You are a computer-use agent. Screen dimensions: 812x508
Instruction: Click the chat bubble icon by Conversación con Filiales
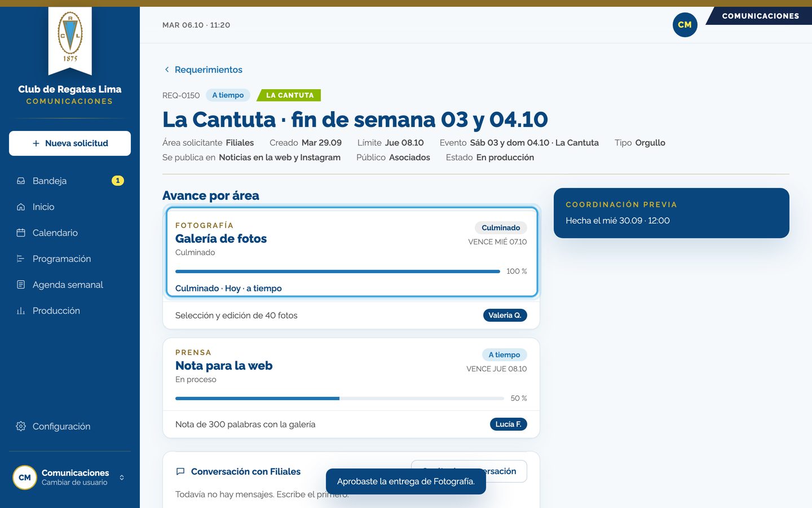pyautogui.click(x=180, y=471)
